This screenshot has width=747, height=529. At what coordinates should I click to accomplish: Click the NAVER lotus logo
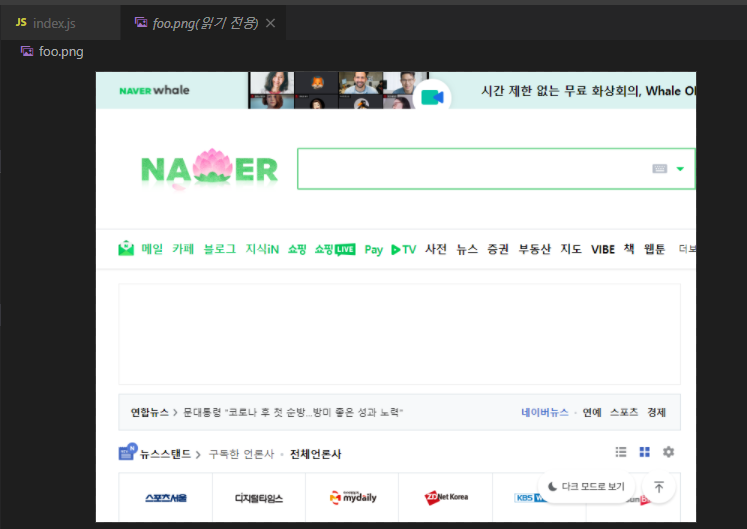[210, 169]
